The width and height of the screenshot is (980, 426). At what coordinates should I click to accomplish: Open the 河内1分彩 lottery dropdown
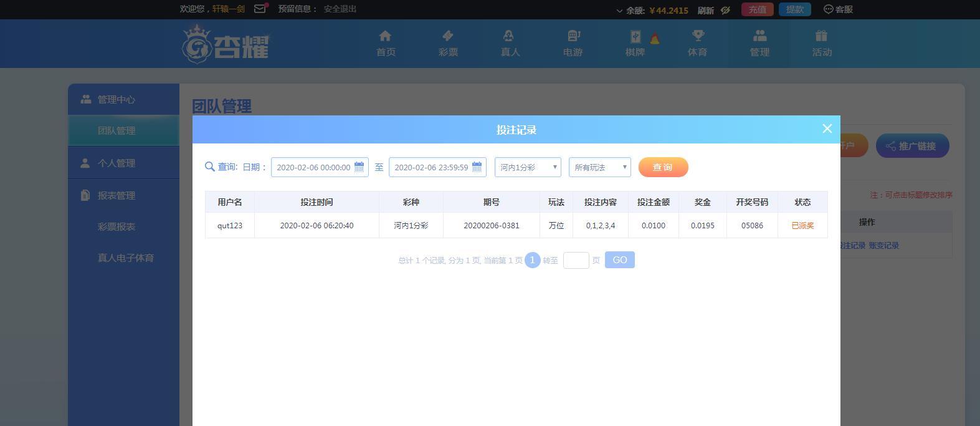(528, 167)
